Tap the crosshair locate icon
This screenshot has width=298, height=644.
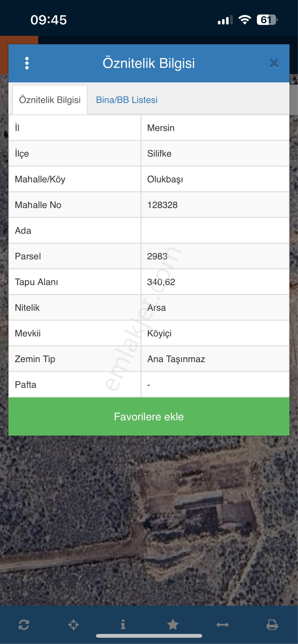[73, 625]
